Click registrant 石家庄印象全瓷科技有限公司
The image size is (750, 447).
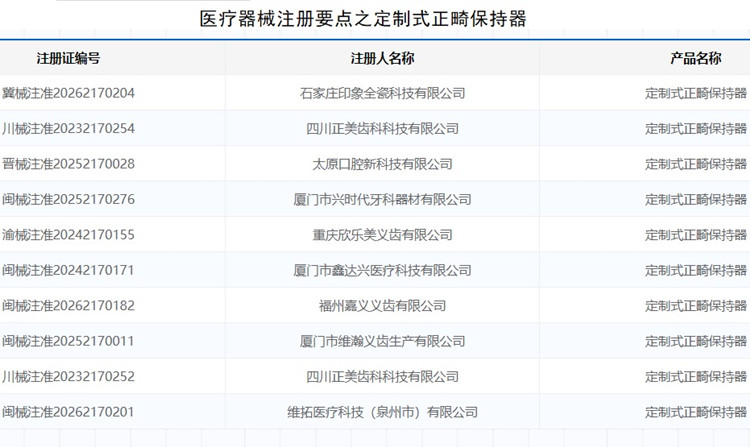click(382, 93)
